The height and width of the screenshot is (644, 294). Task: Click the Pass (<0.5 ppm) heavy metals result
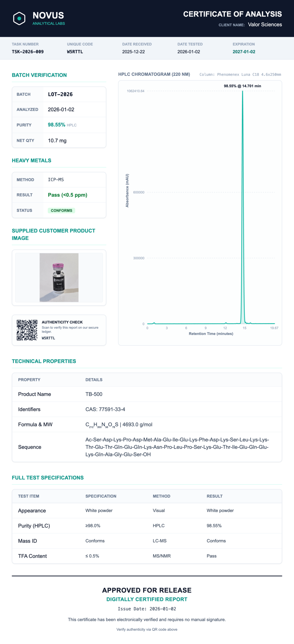68,195
